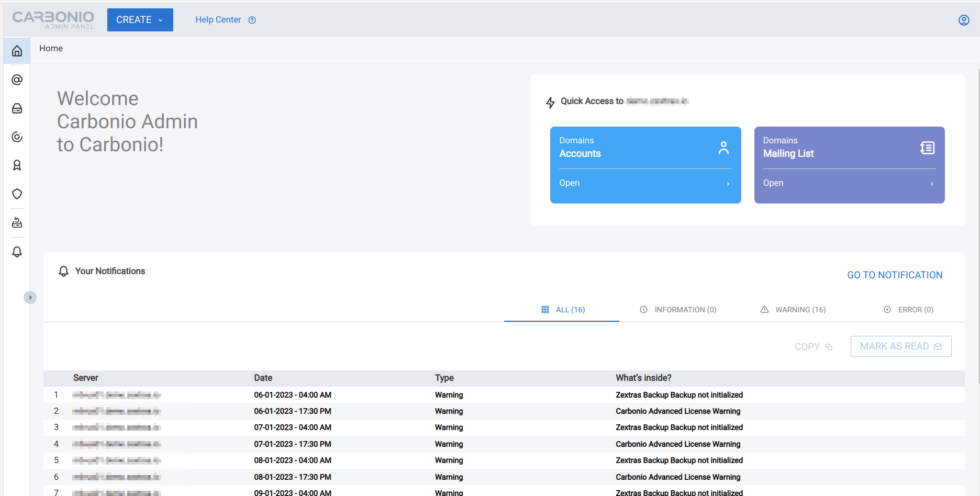Viewport: 980px width, 496px height.
Task: Click the Date column header
Action: (x=263, y=378)
